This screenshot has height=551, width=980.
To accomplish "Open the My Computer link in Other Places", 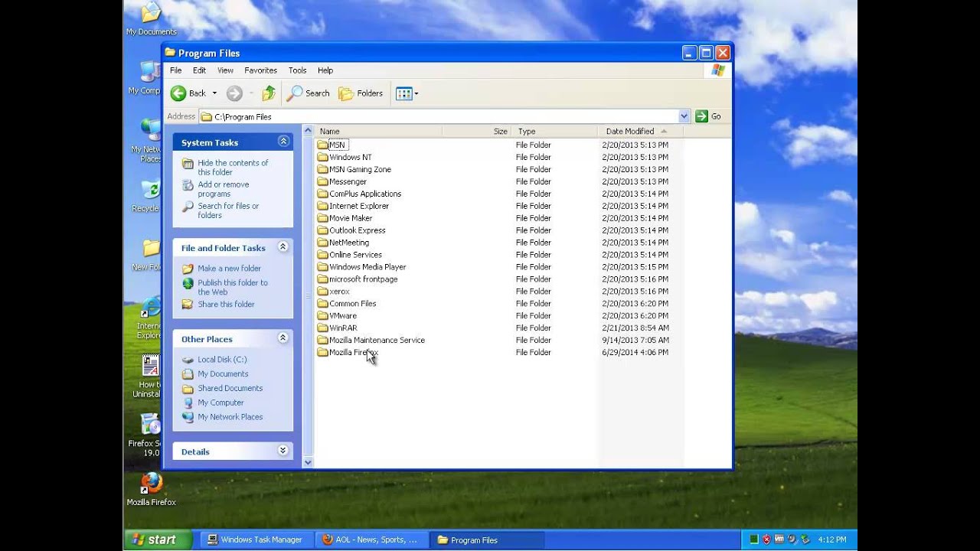I will pyautogui.click(x=220, y=403).
